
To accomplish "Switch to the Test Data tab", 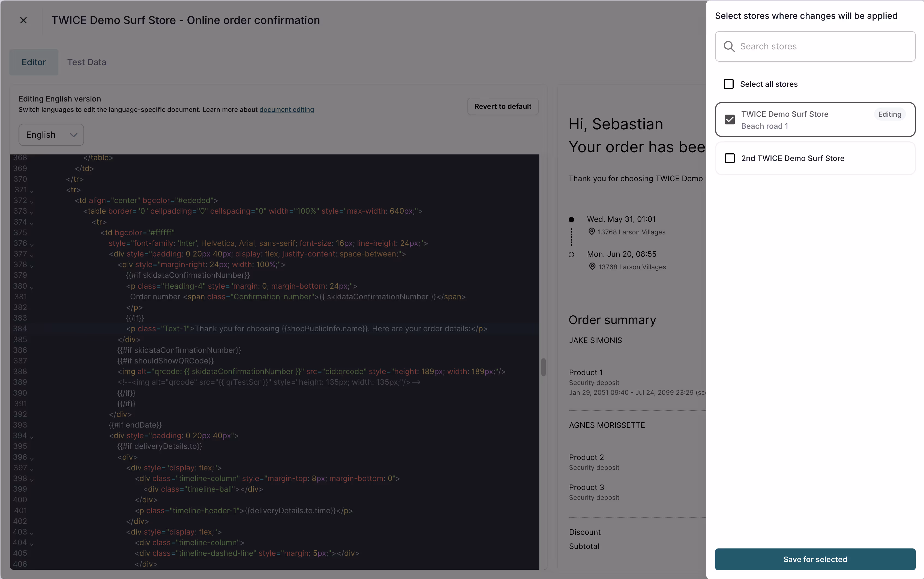I will (x=86, y=62).
